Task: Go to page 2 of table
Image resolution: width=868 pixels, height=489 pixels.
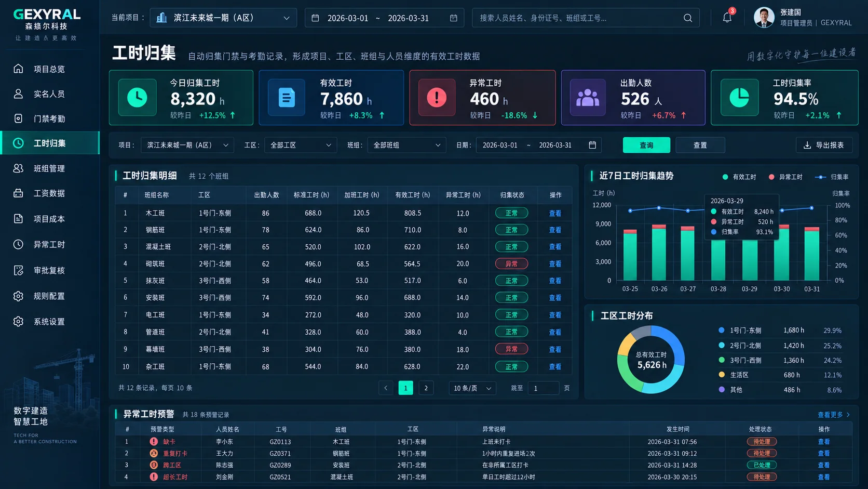Action: point(426,388)
